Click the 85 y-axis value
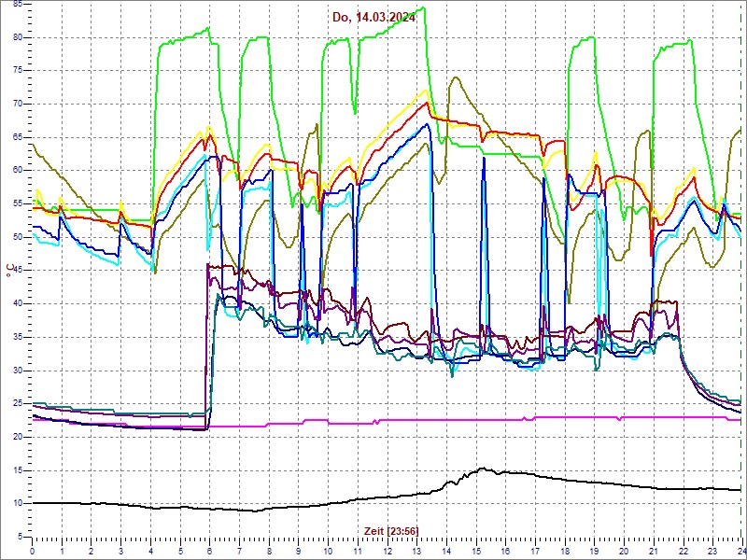Viewport: 747px width, 560px height. click(x=18, y=5)
